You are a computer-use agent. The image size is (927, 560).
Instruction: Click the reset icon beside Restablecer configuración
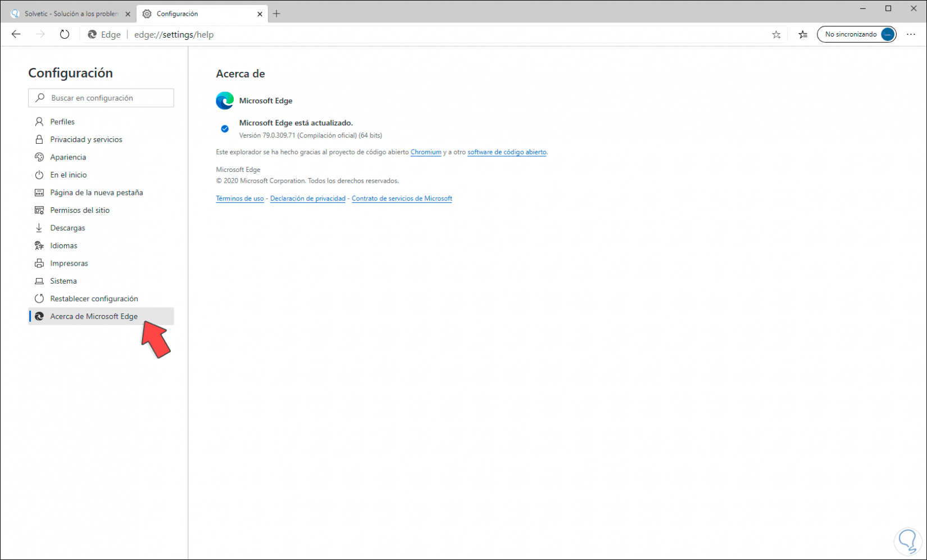pos(39,298)
